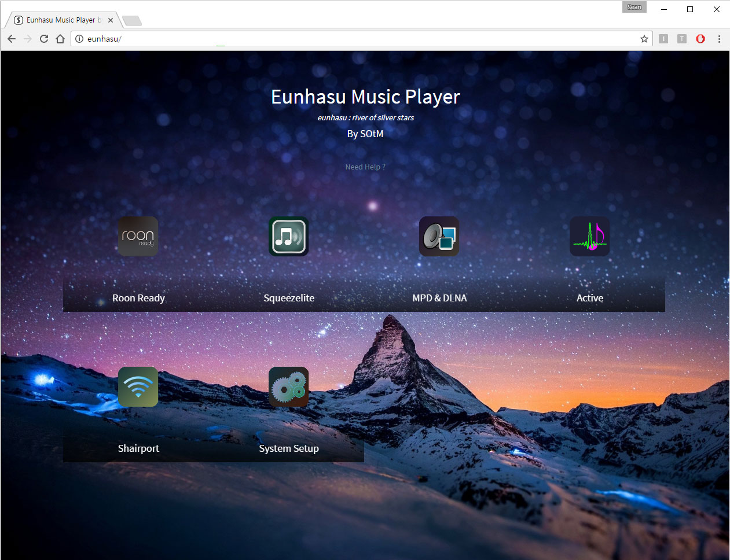Go back in browser history
The image size is (730, 560).
(12, 39)
